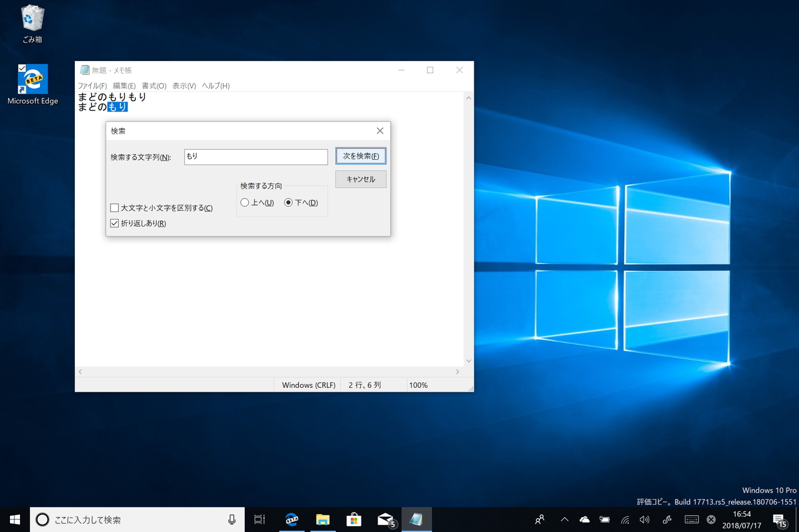This screenshot has width=799, height=532.
Task: Maximize the Notepad window
Action: pyautogui.click(x=430, y=70)
